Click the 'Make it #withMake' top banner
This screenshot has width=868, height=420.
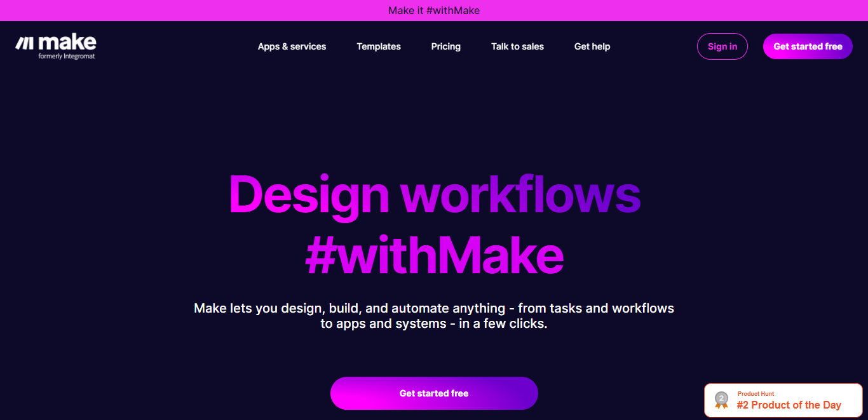click(434, 10)
